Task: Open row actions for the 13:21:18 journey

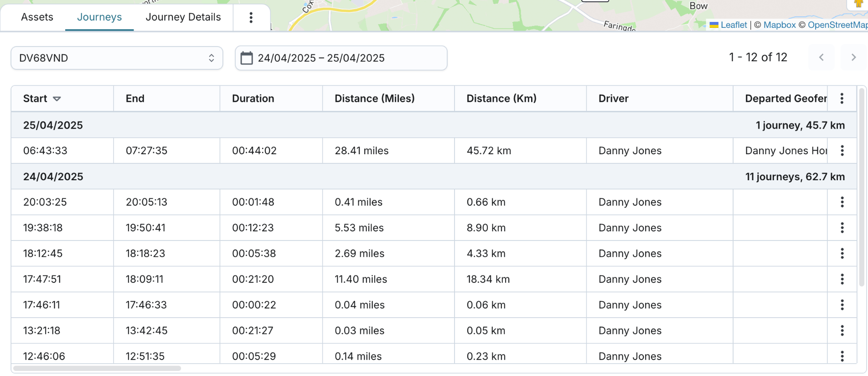Action: click(842, 330)
